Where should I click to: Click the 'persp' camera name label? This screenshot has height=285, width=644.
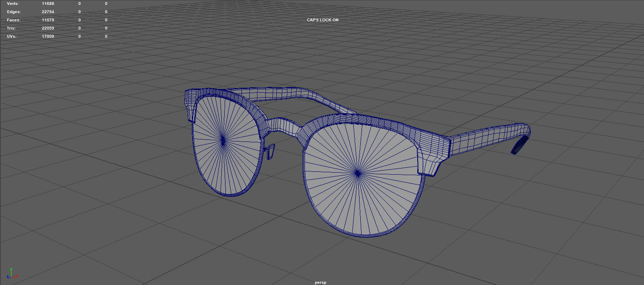pos(321,282)
